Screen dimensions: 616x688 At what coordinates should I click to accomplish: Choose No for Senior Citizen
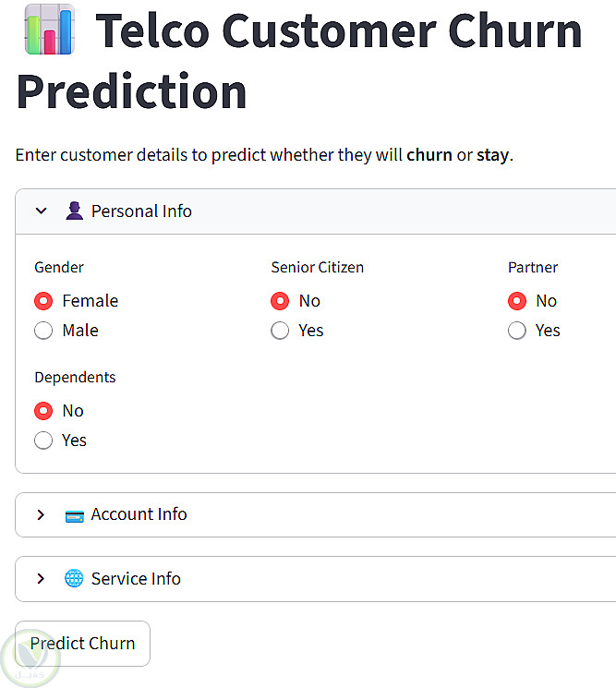point(280,301)
